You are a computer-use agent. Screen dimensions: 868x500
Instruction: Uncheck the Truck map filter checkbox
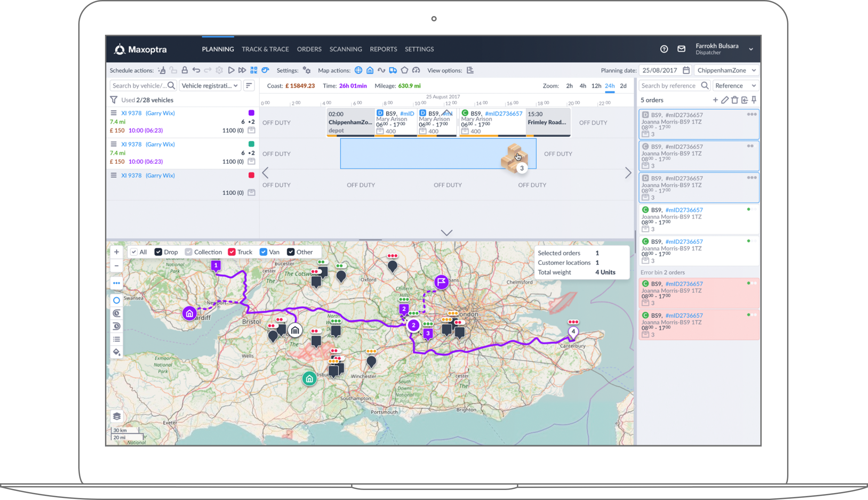[232, 252]
